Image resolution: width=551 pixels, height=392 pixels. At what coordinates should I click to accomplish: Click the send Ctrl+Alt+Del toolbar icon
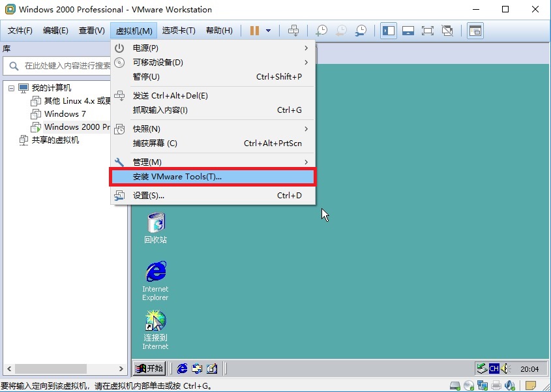coord(293,31)
